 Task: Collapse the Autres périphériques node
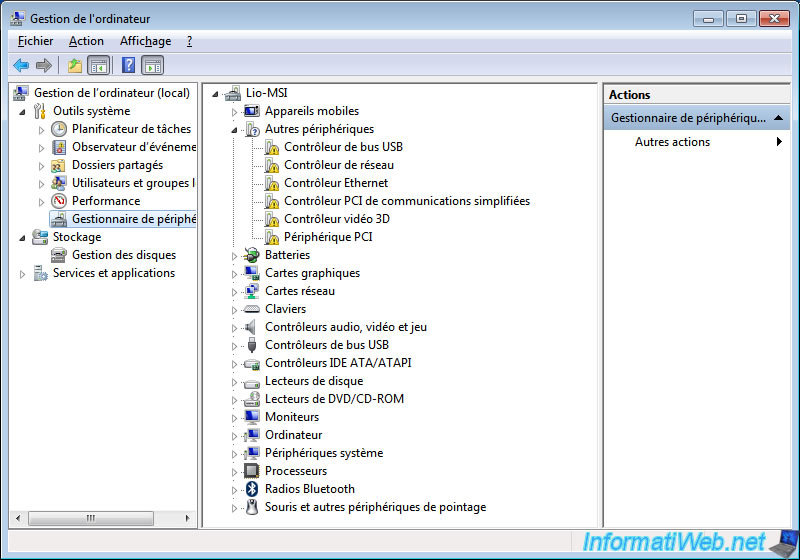click(x=234, y=130)
